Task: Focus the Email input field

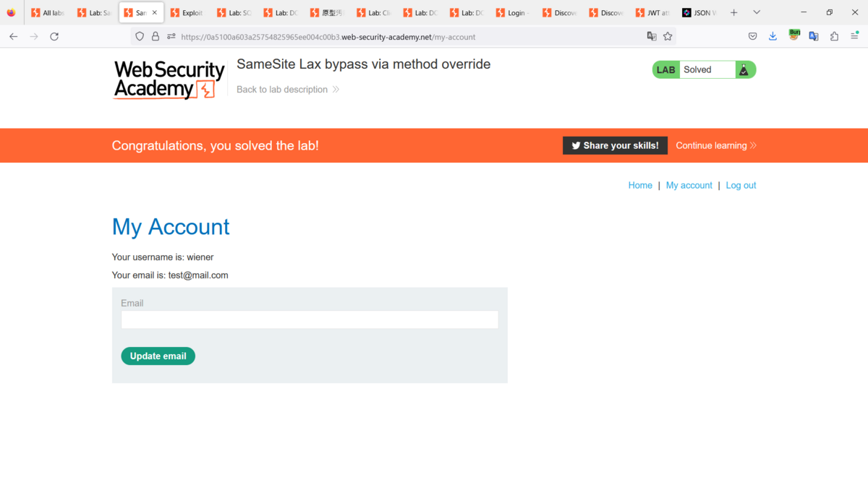Action: 310,320
